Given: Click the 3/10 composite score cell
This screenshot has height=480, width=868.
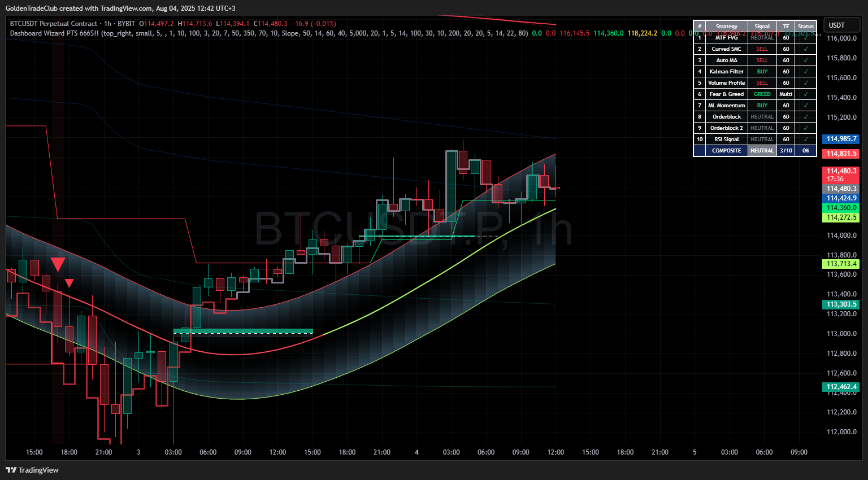Looking at the screenshot, I should 786,151.
